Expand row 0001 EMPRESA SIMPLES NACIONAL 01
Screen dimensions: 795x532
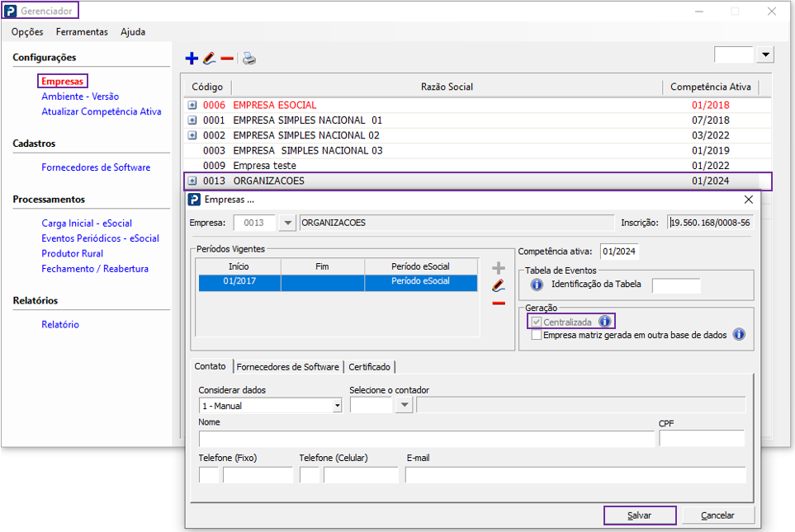tap(192, 120)
